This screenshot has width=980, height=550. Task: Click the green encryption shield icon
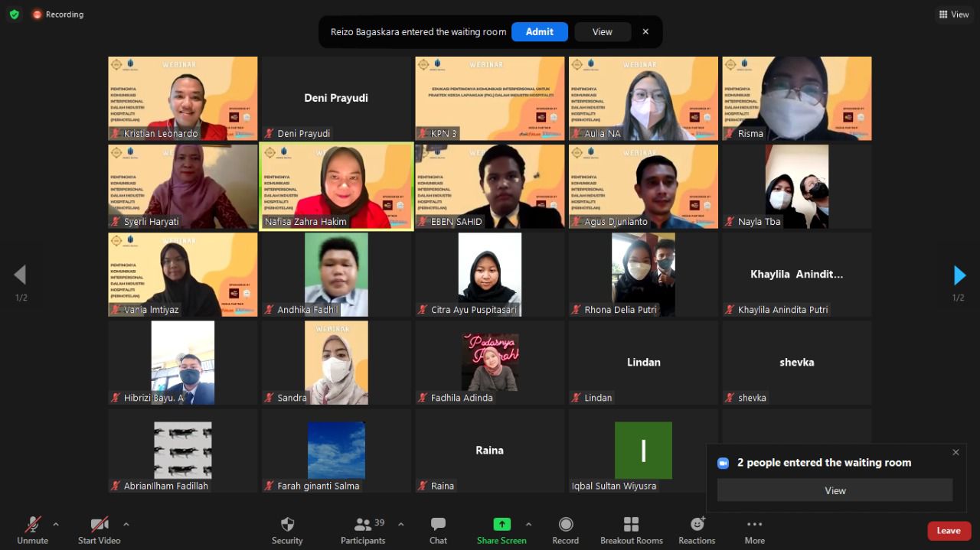14,14
